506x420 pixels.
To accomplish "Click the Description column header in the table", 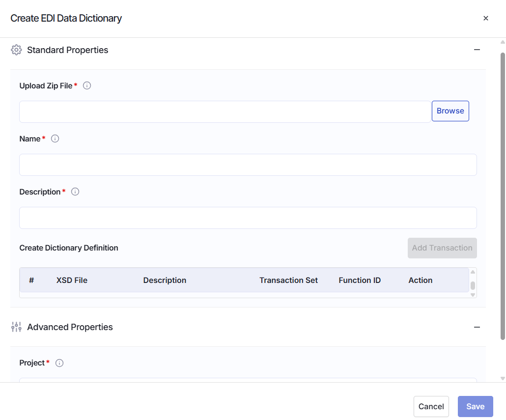I will click(165, 280).
